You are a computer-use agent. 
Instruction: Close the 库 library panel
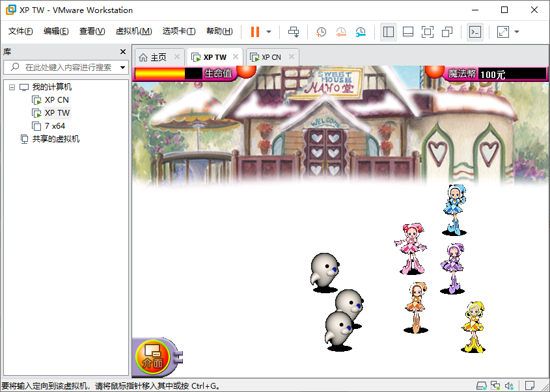[x=123, y=52]
